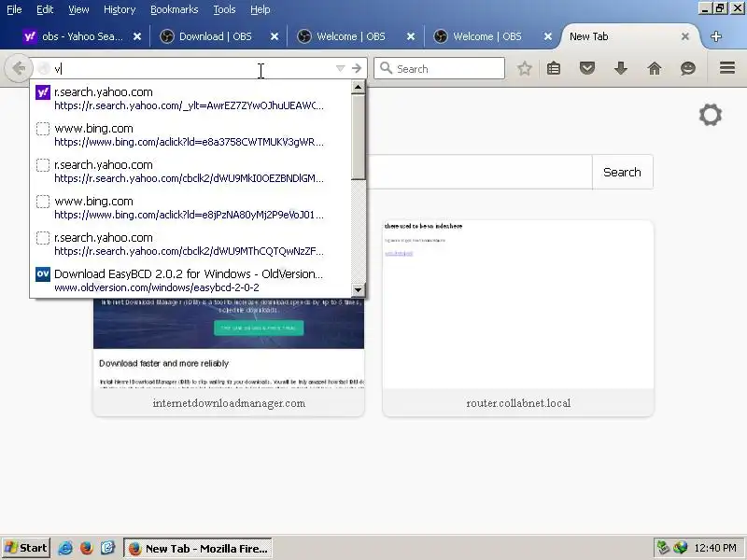Click into the URL address bar
Viewport: 747px width, 560px height.
[x=190, y=68]
